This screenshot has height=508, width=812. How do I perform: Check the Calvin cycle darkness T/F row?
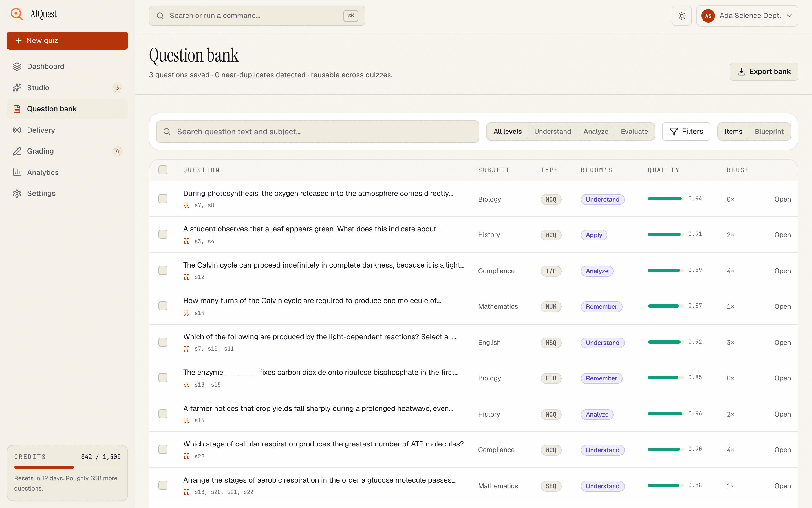click(163, 270)
